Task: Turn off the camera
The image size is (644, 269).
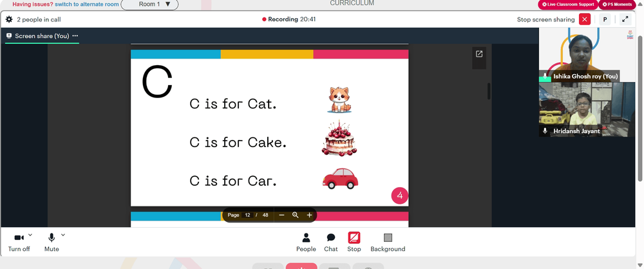Action: tap(19, 243)
